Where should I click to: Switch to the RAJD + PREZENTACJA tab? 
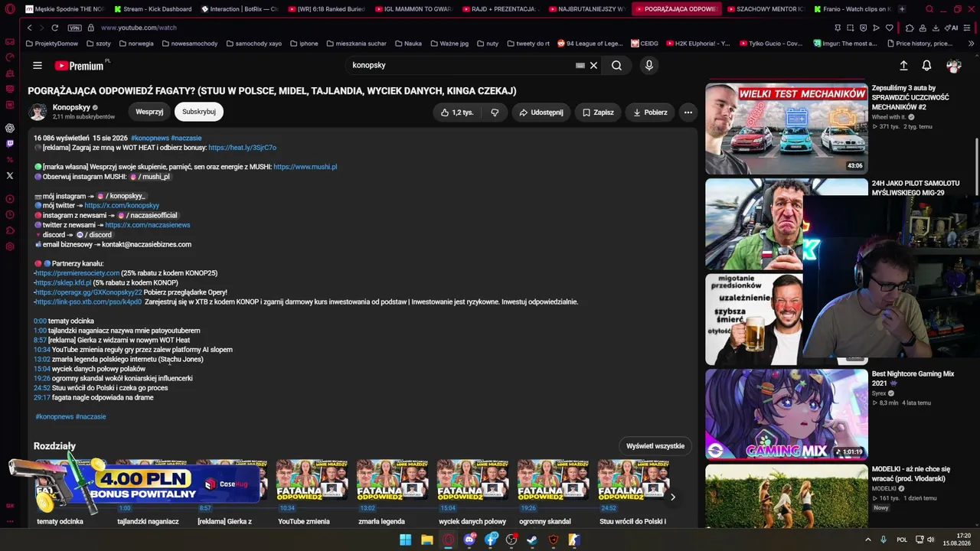click(x=501, y=9)
